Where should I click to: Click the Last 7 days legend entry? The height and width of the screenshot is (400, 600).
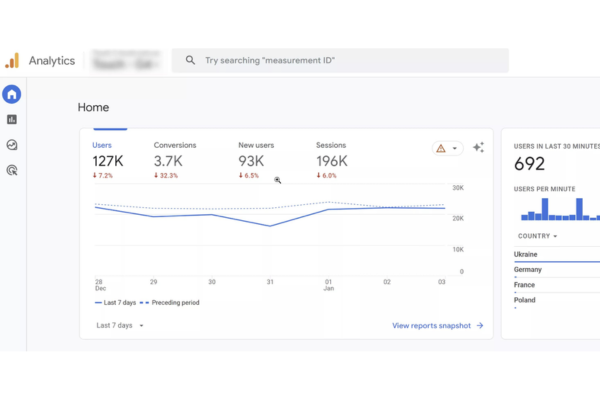115,302
